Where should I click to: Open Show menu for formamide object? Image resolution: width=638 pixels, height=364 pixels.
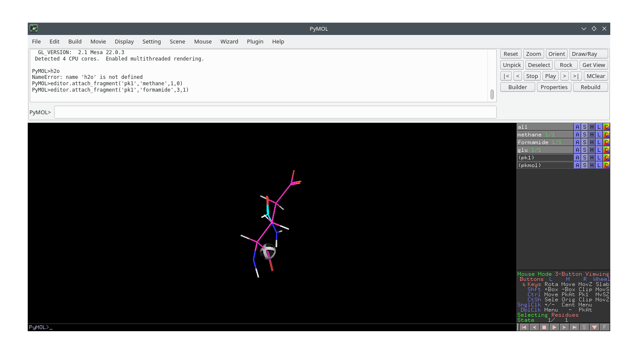coord(585,142)
